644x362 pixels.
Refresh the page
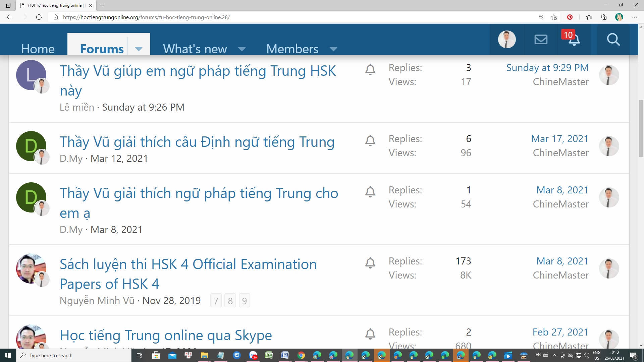[39, 17]
